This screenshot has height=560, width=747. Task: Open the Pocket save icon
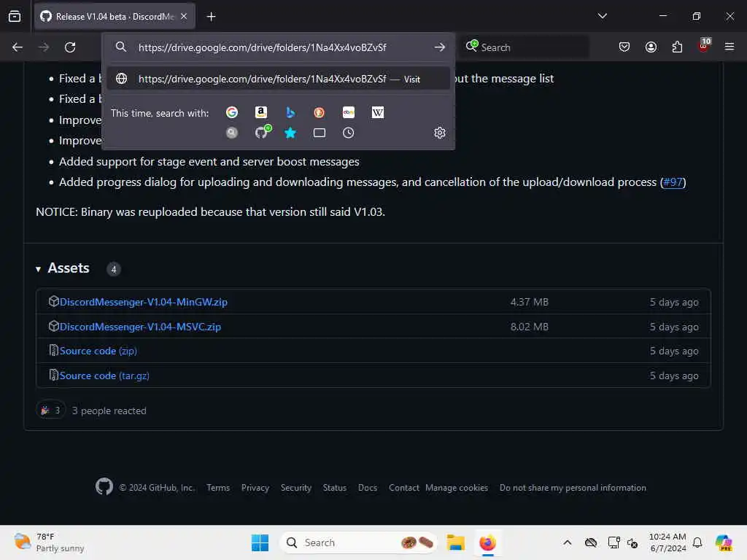[624, 47]
